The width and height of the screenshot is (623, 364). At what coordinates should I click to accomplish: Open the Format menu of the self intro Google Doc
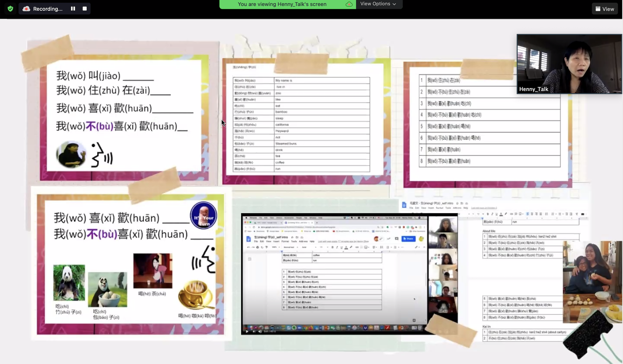tap(440, 208)
